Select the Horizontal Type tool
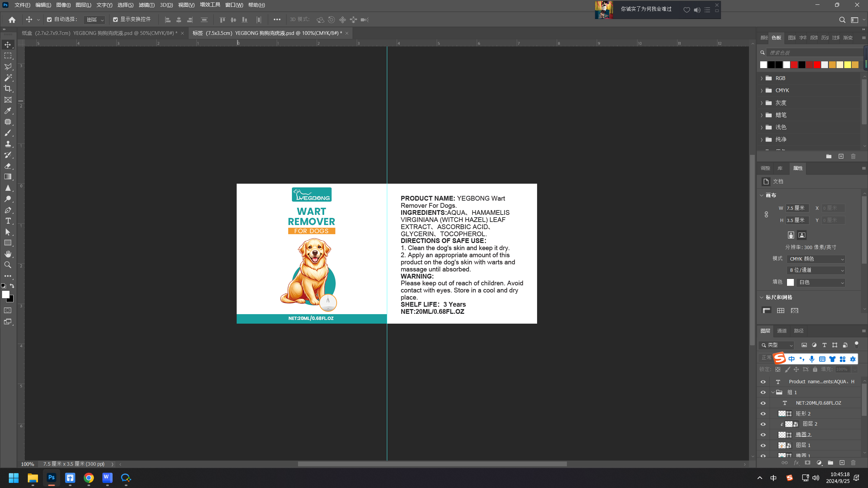The image size is (868, 488). pos(7,221)
